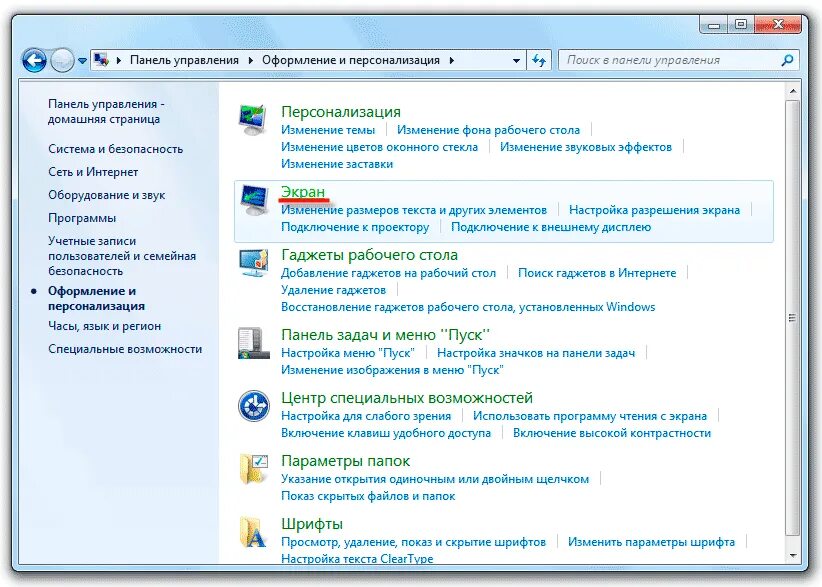
Task: Click the Панель управления breadcrumb
Action: (x=184, y=60)
